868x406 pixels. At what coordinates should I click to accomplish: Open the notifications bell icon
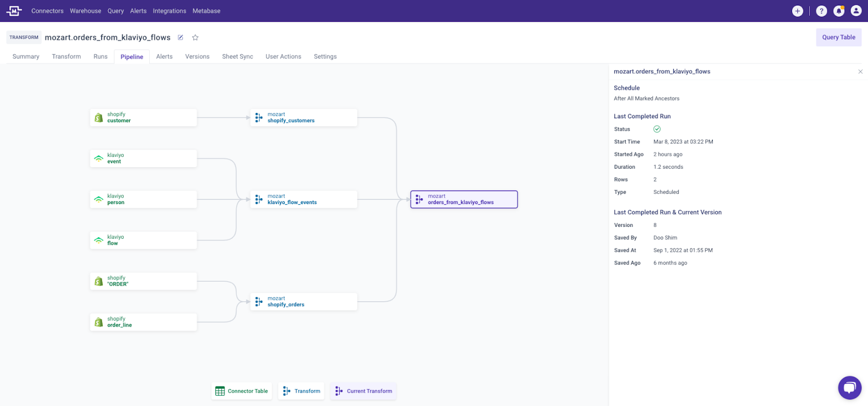pyautogui.click(x=839, y=11)
